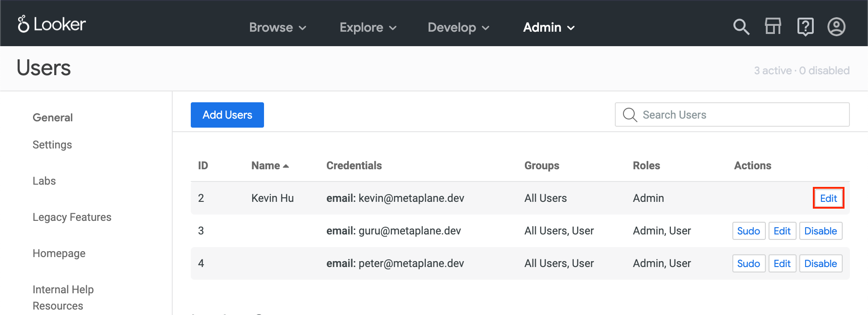Sudo as guru@metaplane.dev user
868x315 pixels.
pos(749,231)
